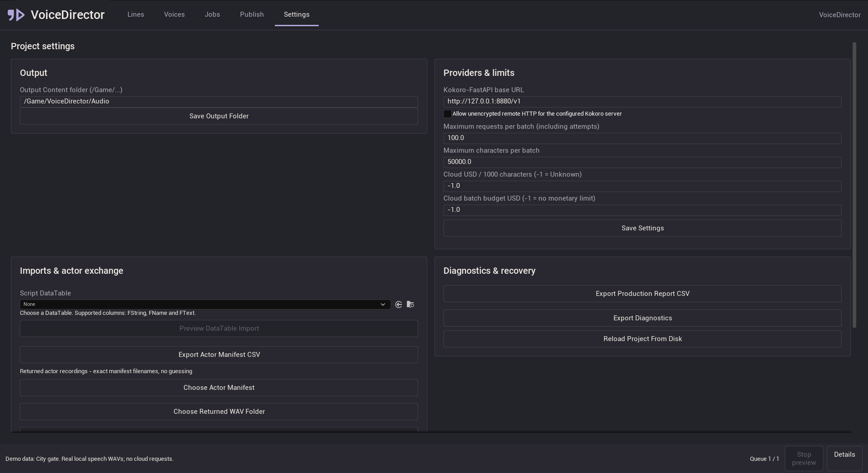Click the Demo data: City gate status message
Screen dimensions: 868x473
point(90,459)
